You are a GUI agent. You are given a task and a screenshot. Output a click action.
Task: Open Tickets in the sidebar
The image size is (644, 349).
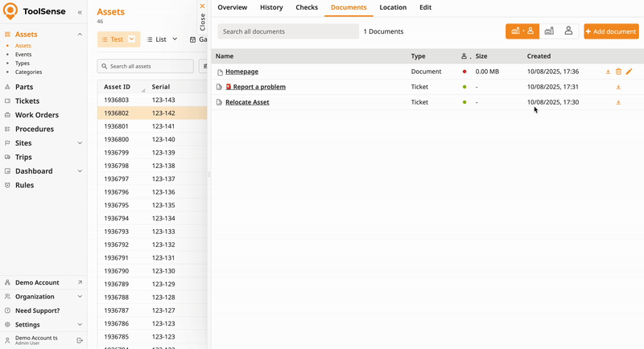[x=27, y=101]
